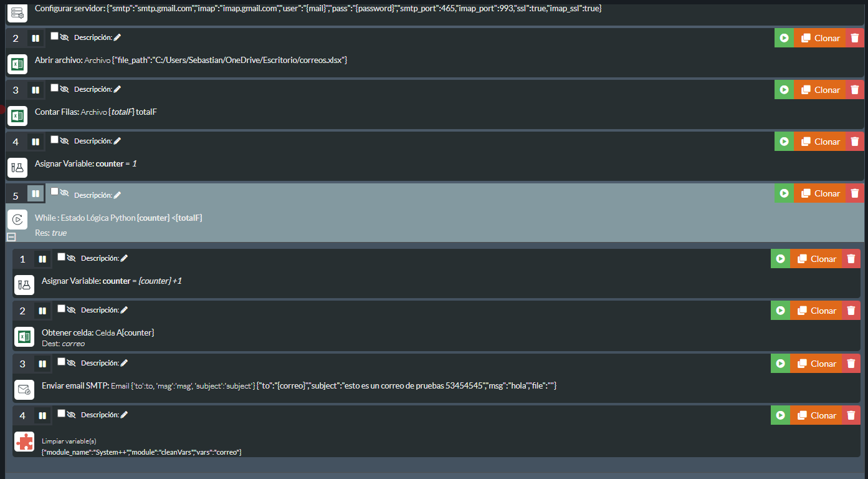Run the Limpiar variable(s) step
This screenshot has height=479, width=868.
(780, 415)
